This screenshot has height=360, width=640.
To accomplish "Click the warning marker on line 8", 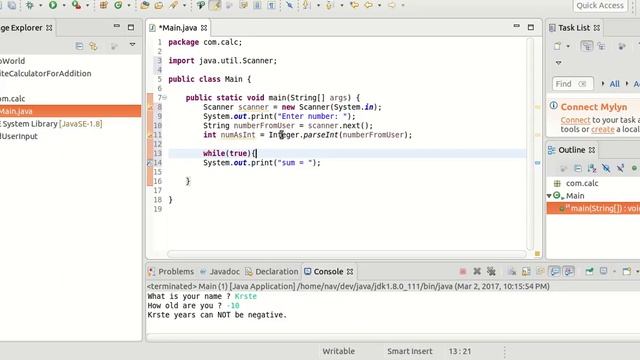I will 150,107.
